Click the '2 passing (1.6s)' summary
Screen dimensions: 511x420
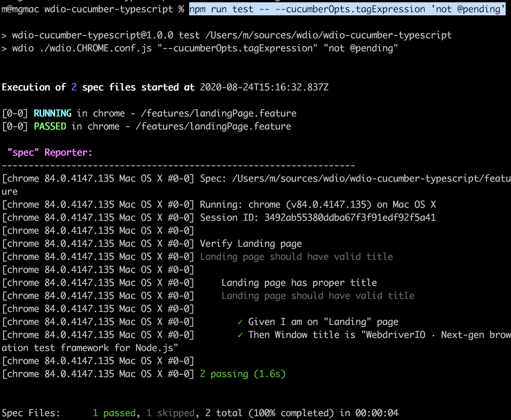(x=242, y=374)
